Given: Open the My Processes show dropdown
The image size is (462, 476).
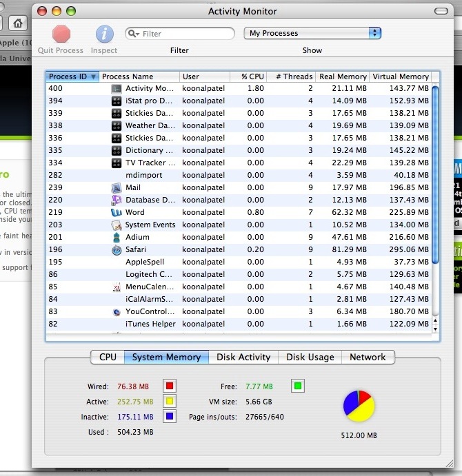Looking at the screenshot, I should click(312, 33).
